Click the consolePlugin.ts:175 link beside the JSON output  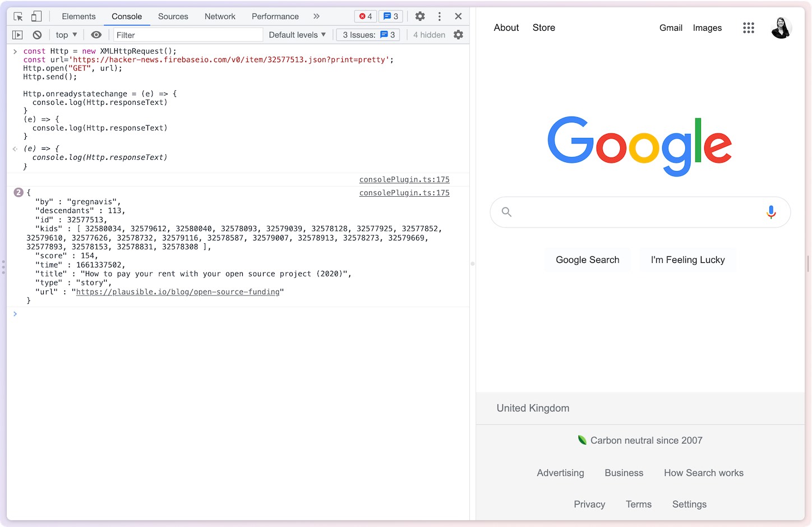click(x=404, y=193)
